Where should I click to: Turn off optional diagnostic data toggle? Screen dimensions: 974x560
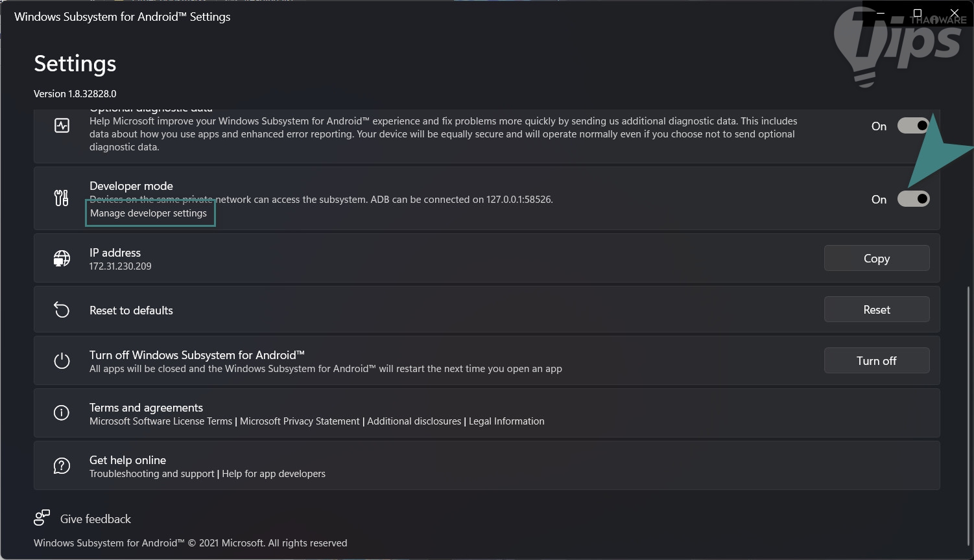click(913, 126)
